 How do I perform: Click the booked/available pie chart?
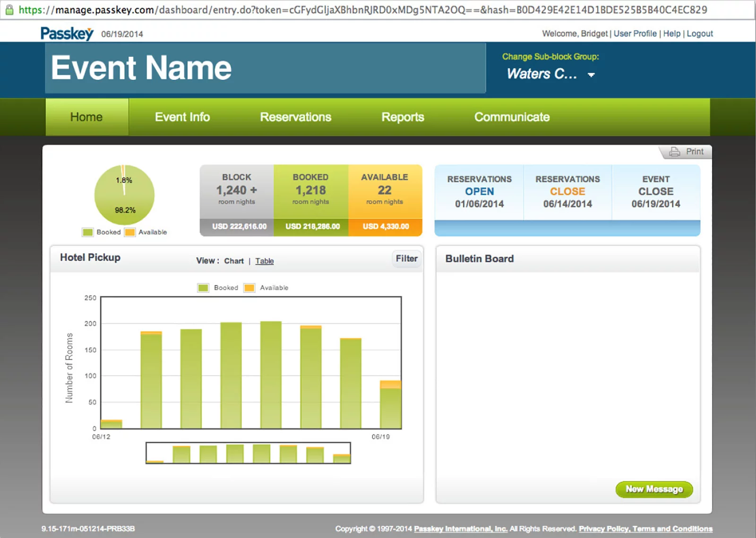click(125, 194)
